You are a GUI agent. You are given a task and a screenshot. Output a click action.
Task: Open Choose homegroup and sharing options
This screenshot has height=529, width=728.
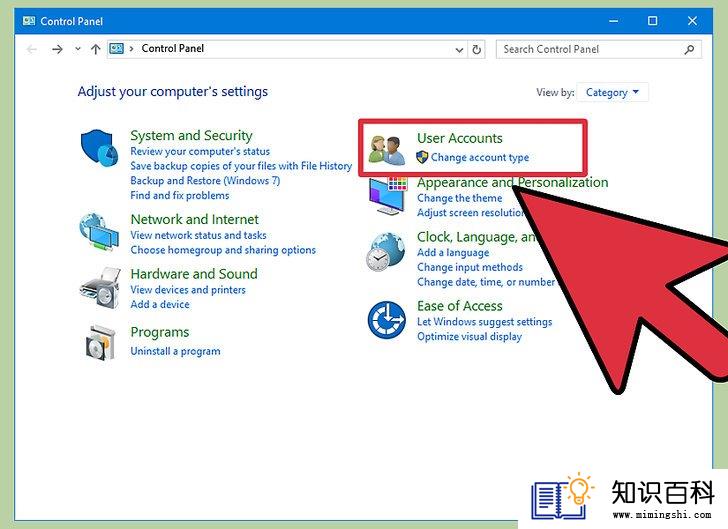(223, 250)
